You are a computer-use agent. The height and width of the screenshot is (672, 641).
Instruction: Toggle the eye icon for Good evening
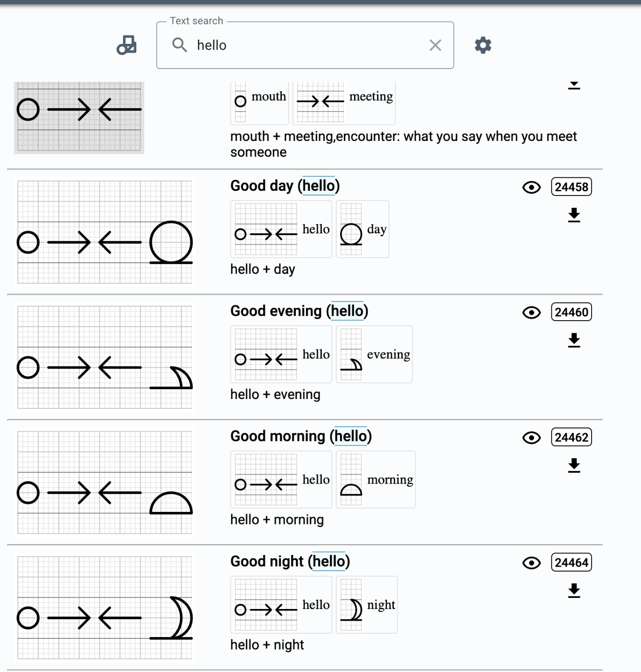click(x=531, y=312)
